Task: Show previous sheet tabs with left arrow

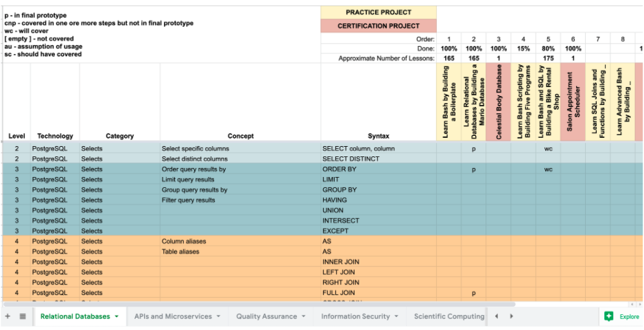Action: pos(497,316)
